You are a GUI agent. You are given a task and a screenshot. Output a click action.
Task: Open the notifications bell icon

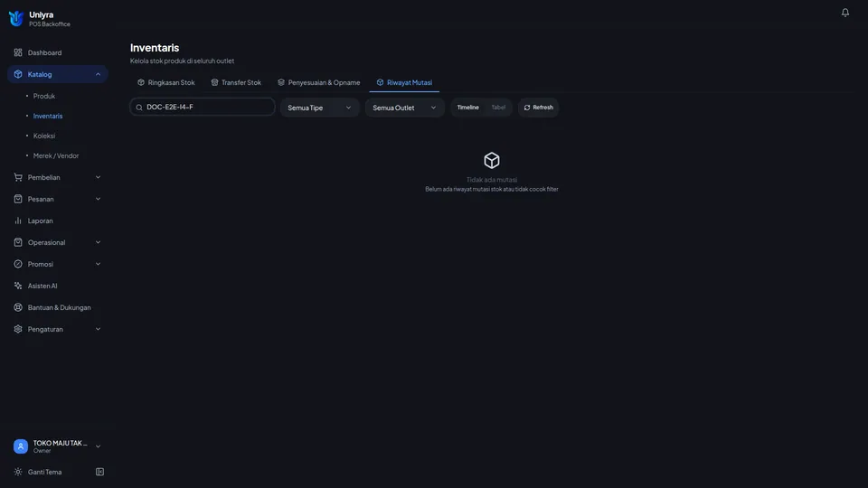844,12
